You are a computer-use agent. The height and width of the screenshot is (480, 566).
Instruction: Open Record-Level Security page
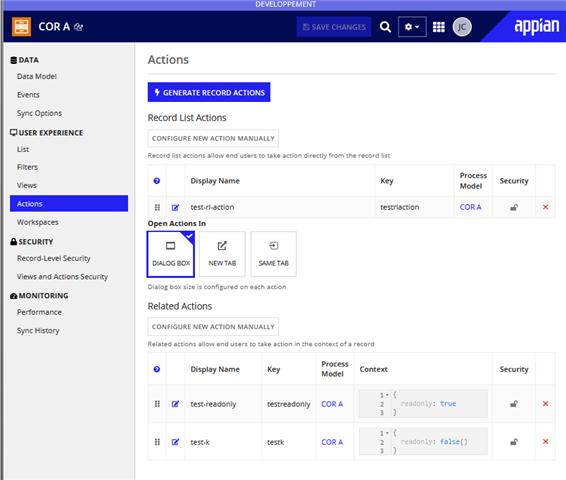(53, 258)
